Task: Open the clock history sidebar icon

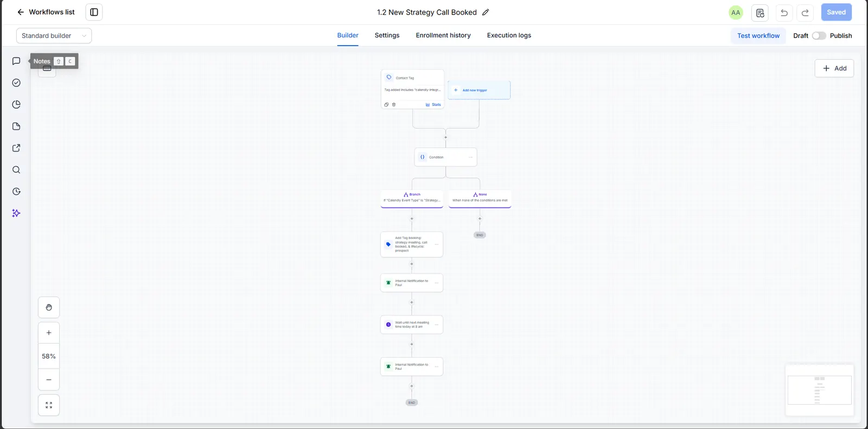Action: pyautogui.click(x=16, y=192)
